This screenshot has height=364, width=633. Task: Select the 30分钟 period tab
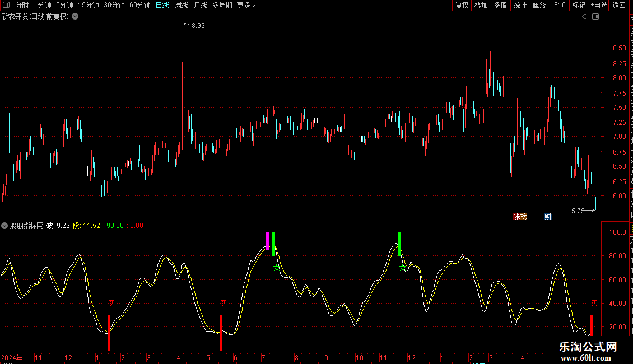coord(114,5)
